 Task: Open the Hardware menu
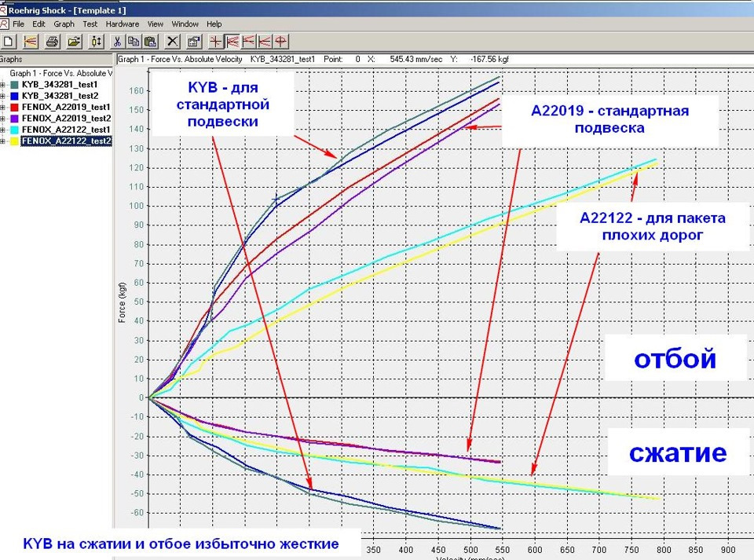(x=123, y=24)
